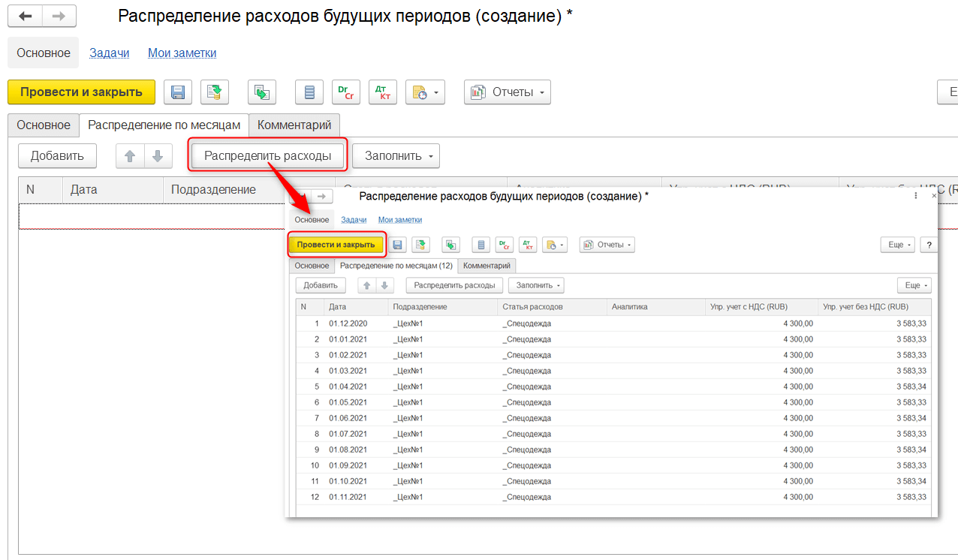
Task: Click _Цех№1 in the 01.02.2021 row
Action: 408,355
